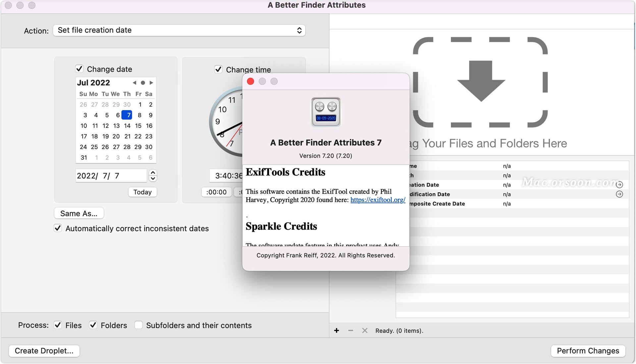Screen dimensions: 636x364
Task: Click the Clear items X button
Action: [365, 330]
